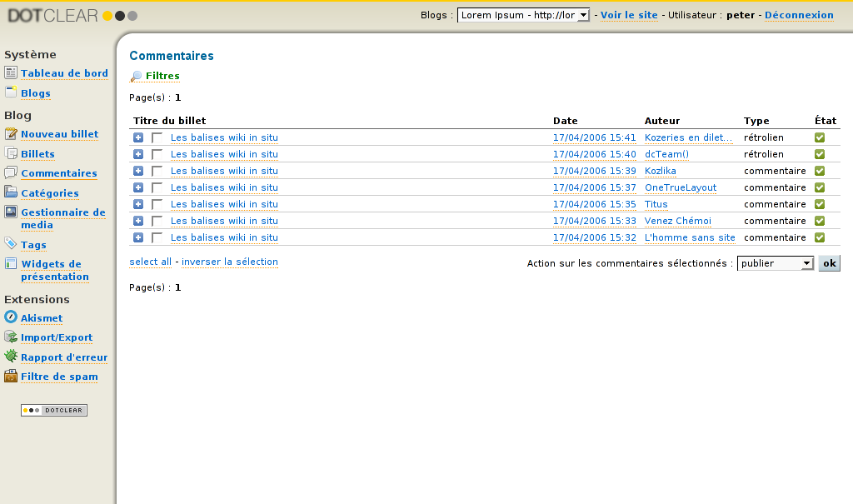Click the Import/Export icon
The image size is (853, 504).
pos(11,337)
